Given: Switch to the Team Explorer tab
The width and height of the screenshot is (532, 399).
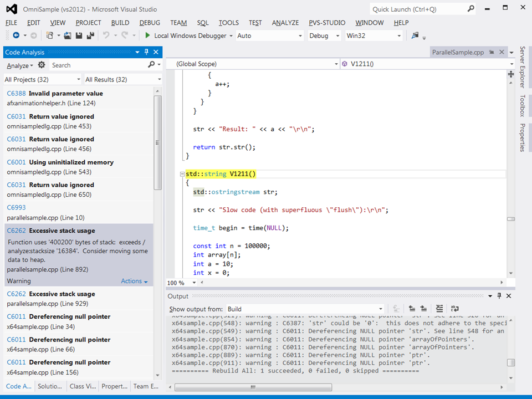Looking at the screenshot, I should (x=146, y=386).
